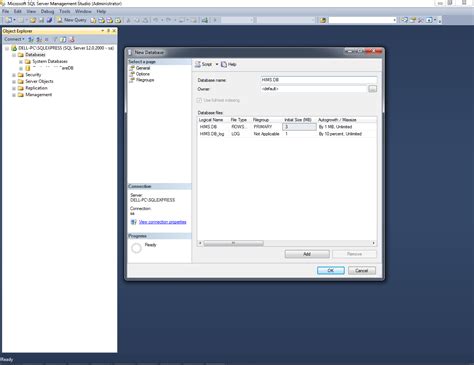Expand the Replication folder

14,88
